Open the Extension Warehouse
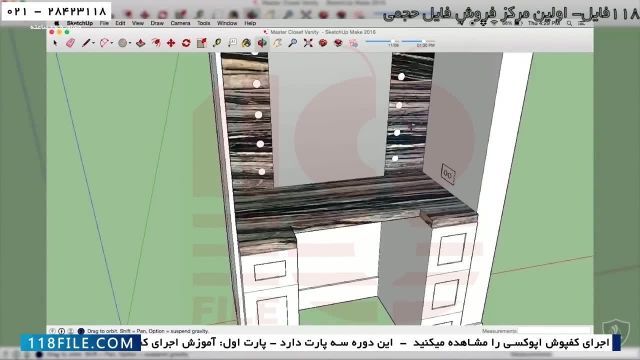Image resolution: width=640 pixels, height=360 pixels. click(x=338, y=43)
